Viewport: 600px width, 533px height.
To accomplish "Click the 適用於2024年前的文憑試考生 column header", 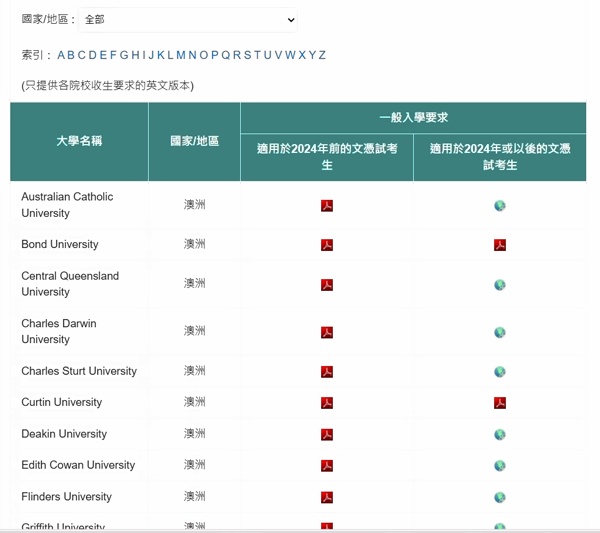I will pos(327,157).
